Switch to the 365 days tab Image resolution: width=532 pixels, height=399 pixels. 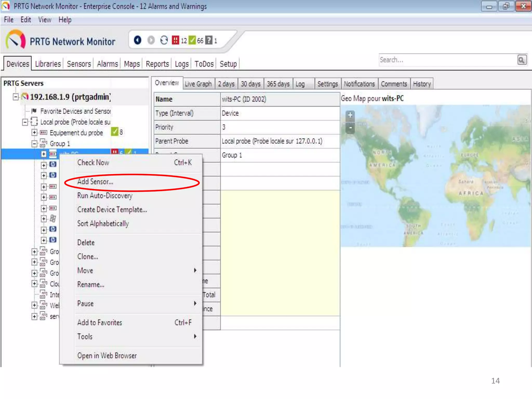[278, 84]
